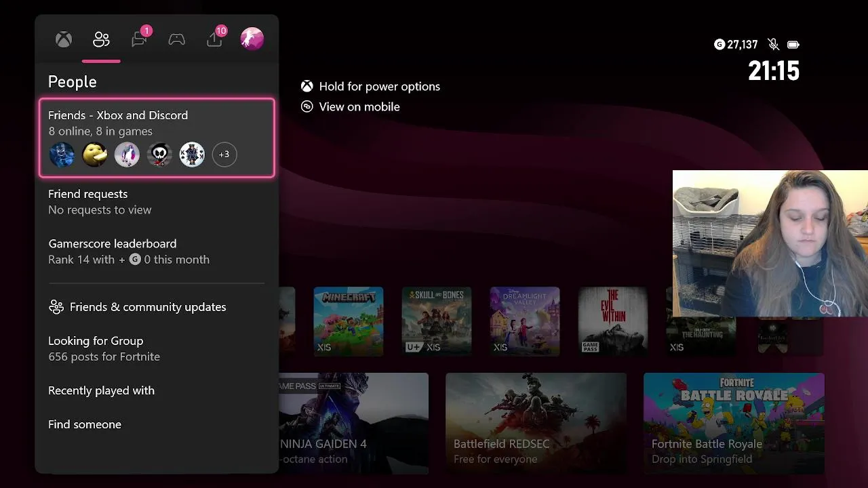The width and height of the screenshot is (868, 488).
Task: Select The Evil Within game tile
Action: click(x=613, y=321)
